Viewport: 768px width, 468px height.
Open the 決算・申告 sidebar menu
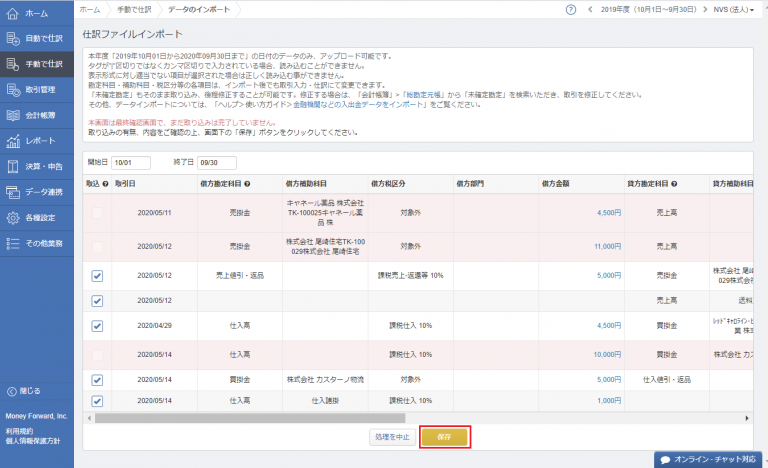point(37,166)
